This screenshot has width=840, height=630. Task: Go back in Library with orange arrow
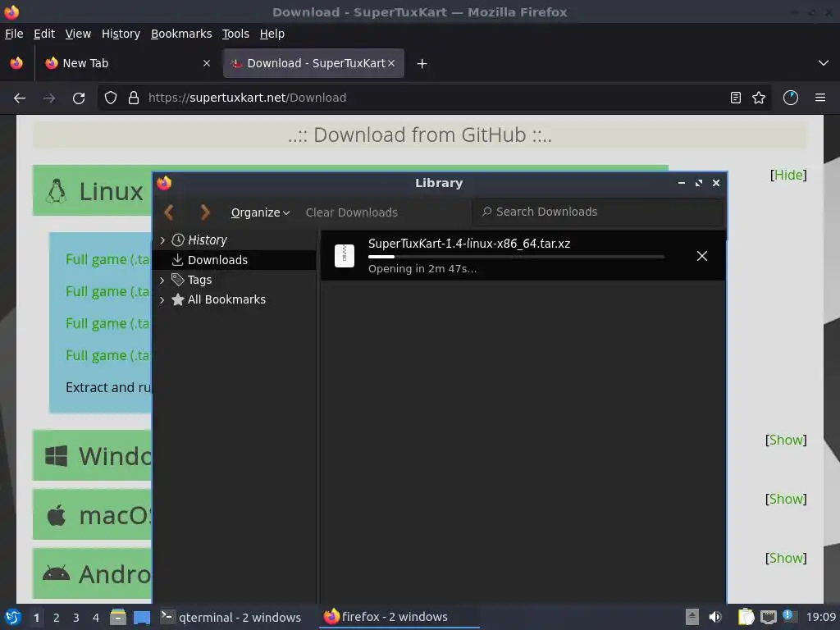[x=169, y=212]
